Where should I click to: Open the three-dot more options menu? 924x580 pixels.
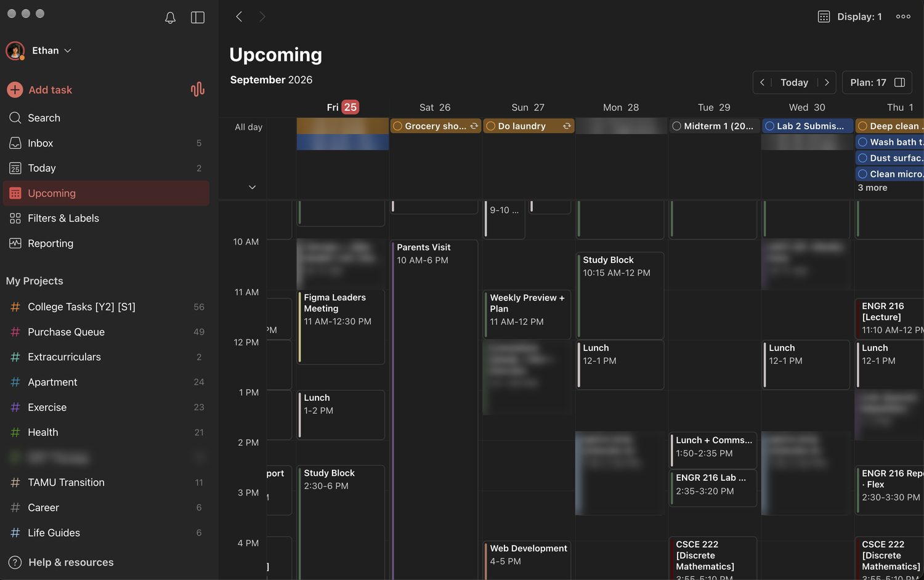pos(903,17)
